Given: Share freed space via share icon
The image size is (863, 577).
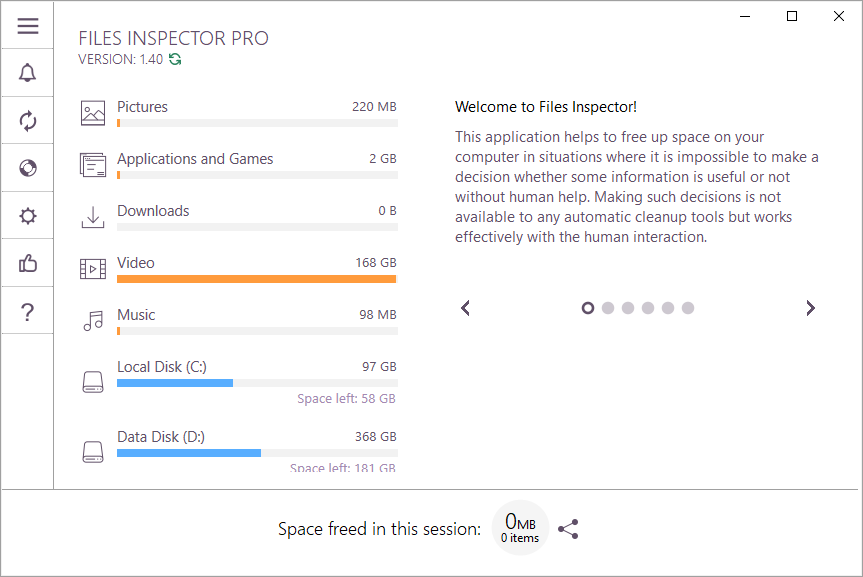Looking at the screenshot, I should 568,529.
